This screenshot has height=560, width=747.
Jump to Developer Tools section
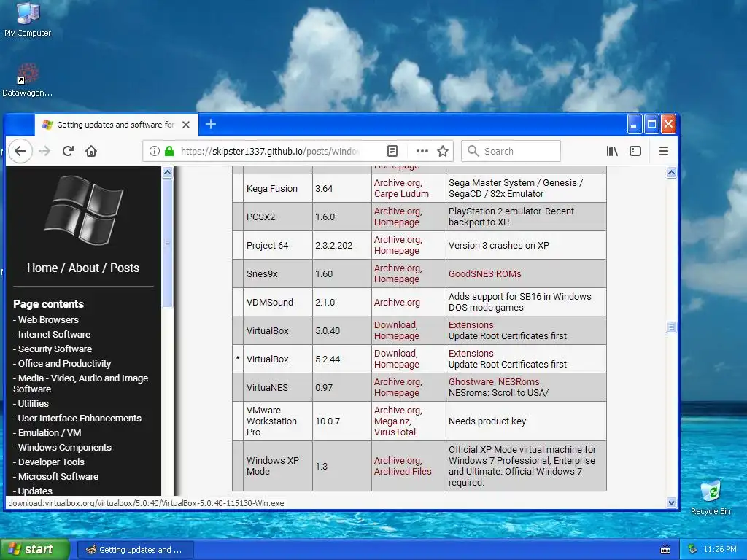click(51, 462)
